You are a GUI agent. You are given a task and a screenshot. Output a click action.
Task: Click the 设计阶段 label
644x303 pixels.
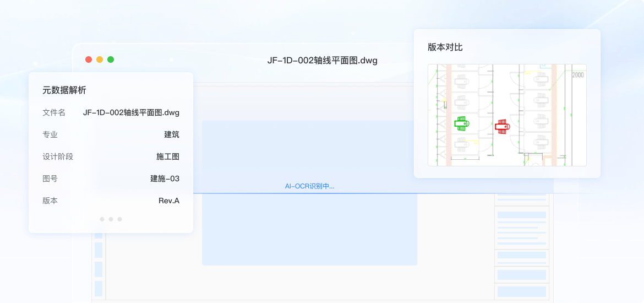point(57,156)
